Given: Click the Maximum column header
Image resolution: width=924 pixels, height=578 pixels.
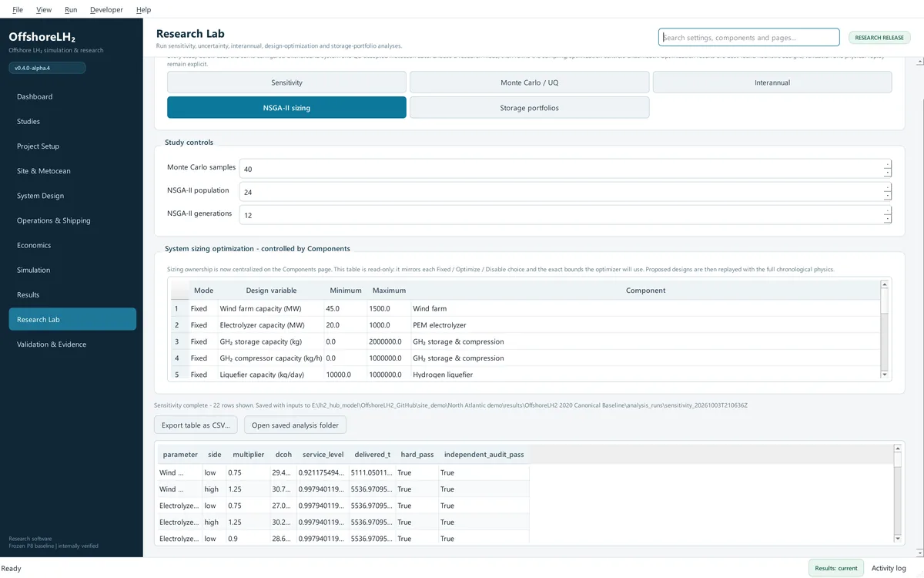Looking at the screenshot, I should pos(389,291).
